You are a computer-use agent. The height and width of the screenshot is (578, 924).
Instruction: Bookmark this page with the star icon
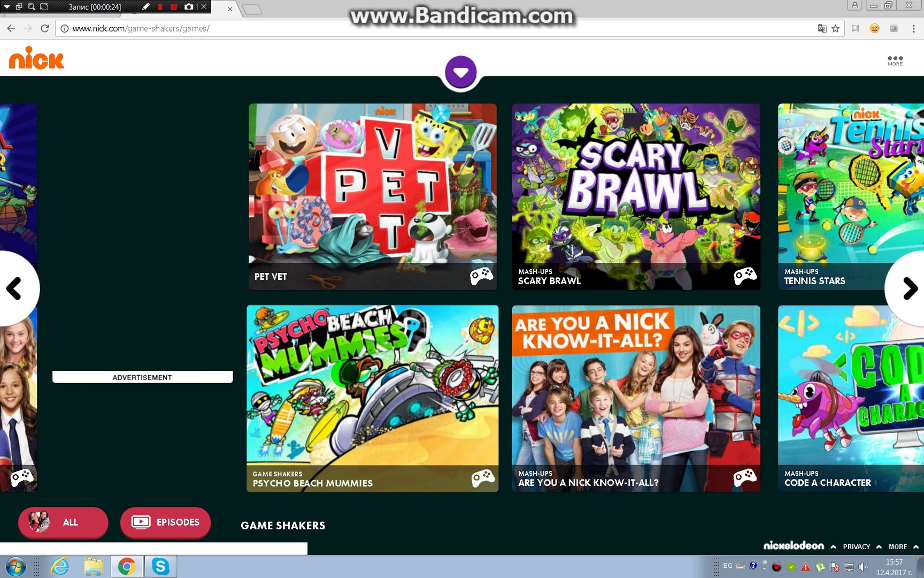[835, 28]
